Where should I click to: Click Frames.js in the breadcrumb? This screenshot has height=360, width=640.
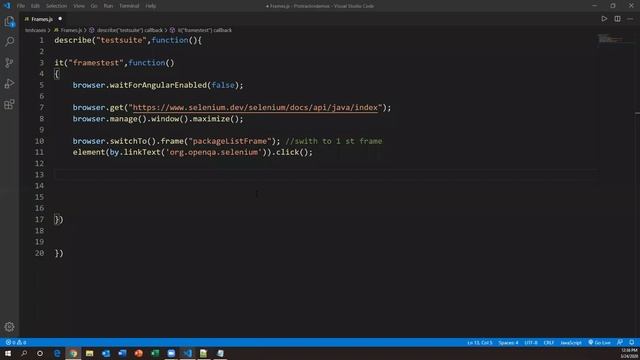click(x=71, y=30)
